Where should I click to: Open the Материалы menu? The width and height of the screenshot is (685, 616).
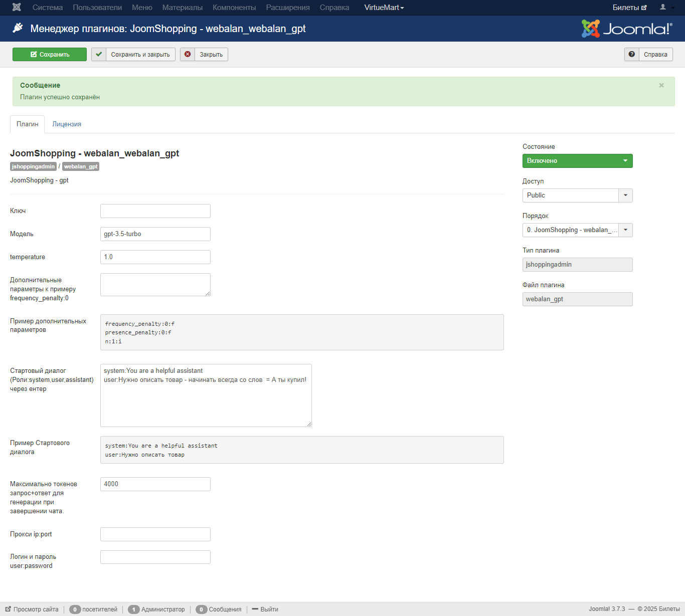coord(183,8)
